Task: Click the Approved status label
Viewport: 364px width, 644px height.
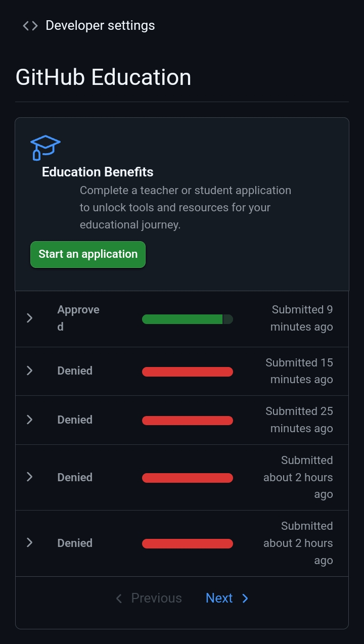Action: 78,318
